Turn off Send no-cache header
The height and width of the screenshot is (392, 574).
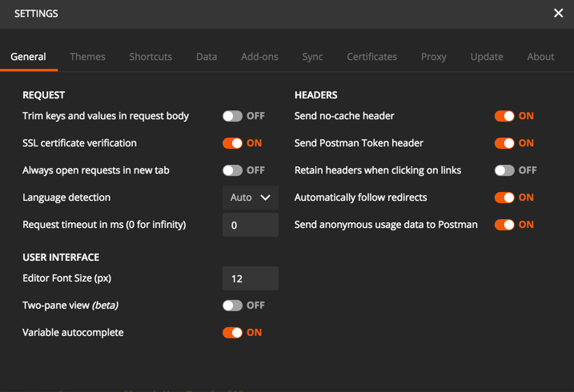pos(504,116)
